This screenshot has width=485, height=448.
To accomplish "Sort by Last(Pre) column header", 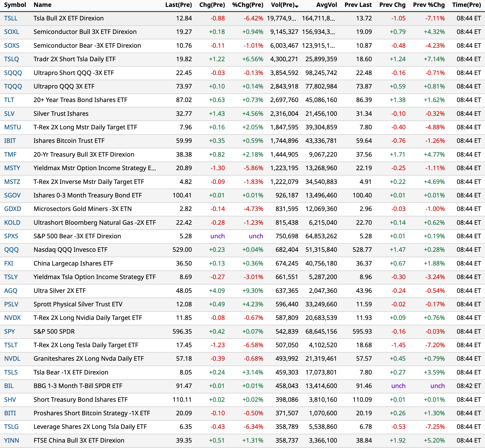I will pos(178,5).
